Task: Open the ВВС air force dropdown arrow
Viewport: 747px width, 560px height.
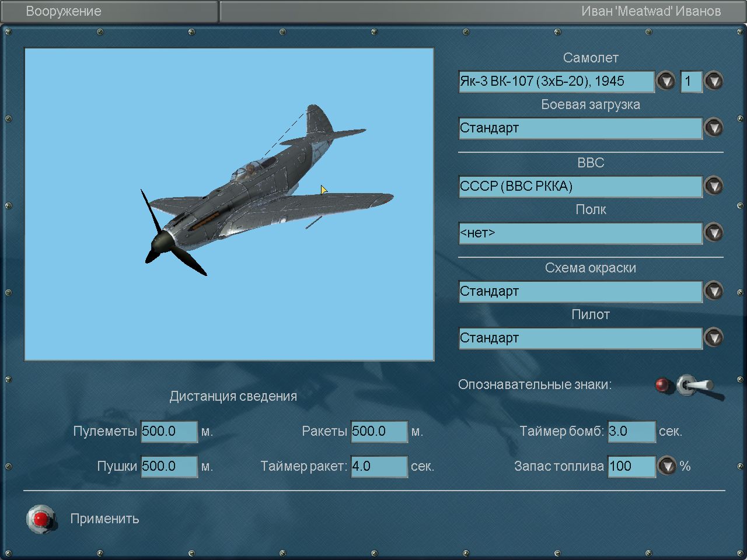Action: (714, 186)
